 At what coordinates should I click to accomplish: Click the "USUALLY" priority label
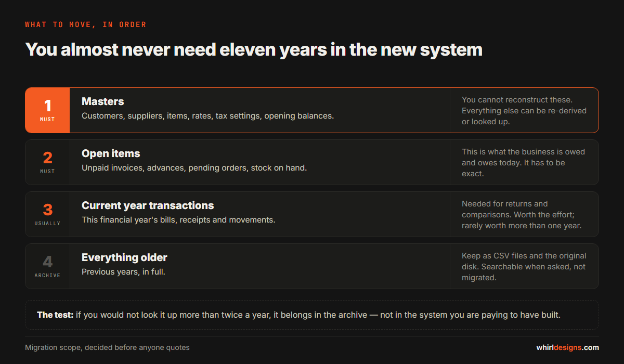click(47, 223)
